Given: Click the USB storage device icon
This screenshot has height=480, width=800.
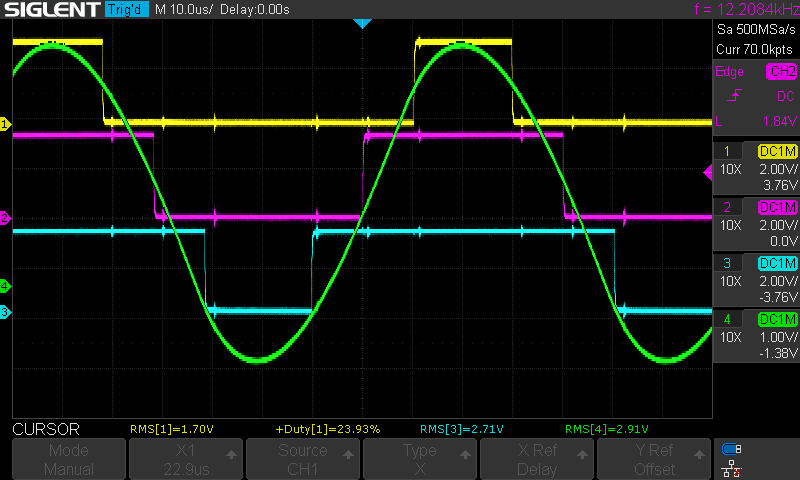Looking at the screenshot, I should tap(732, 449).
